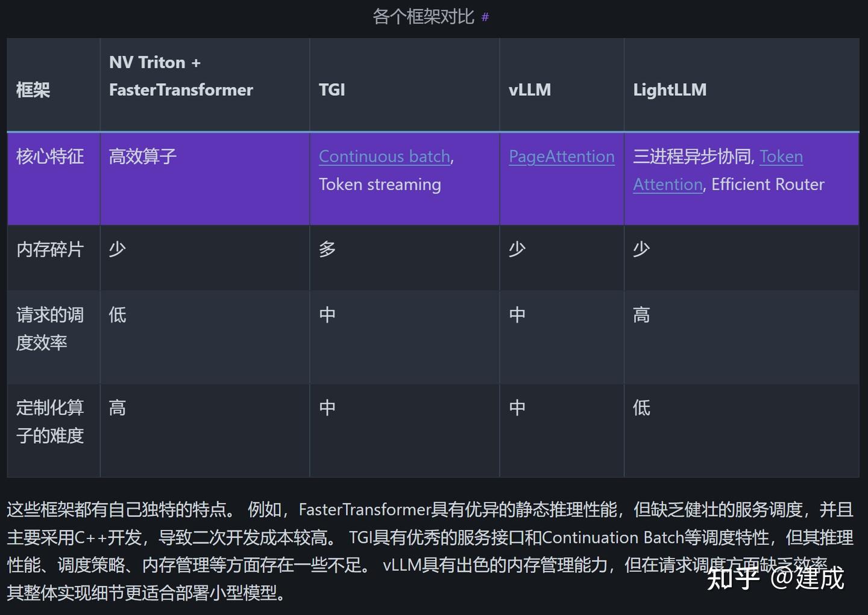The height and width of the screenshot is (615, 868).
Task: Select the highlighted 核心特征 row label
Action: tap(49, 156)
